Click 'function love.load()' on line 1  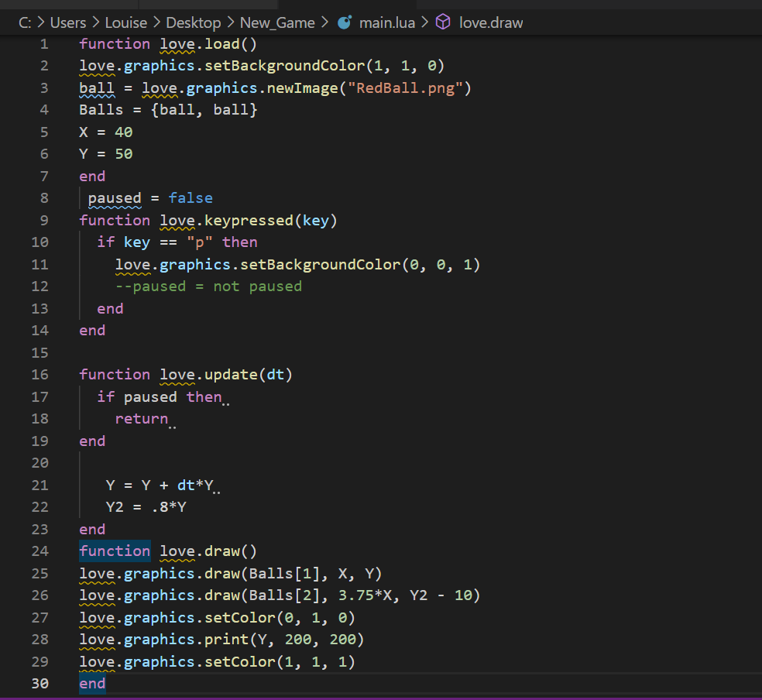[x=168, y=44]
